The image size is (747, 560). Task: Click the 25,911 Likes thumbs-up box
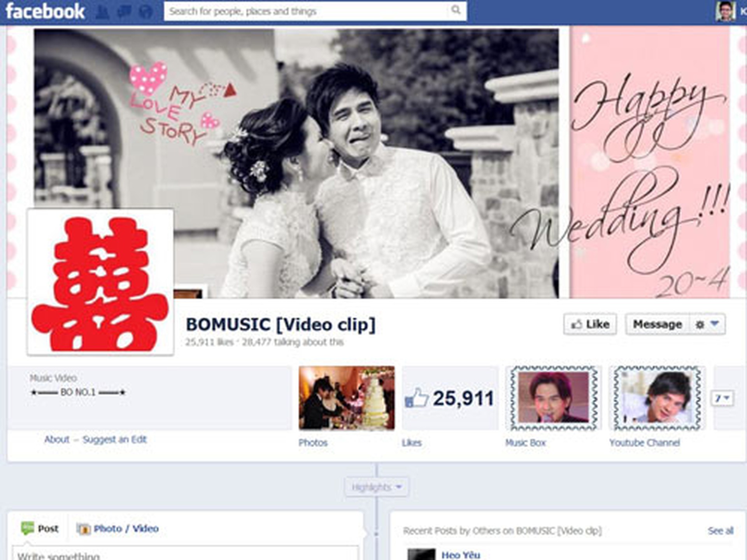point(450,398)
